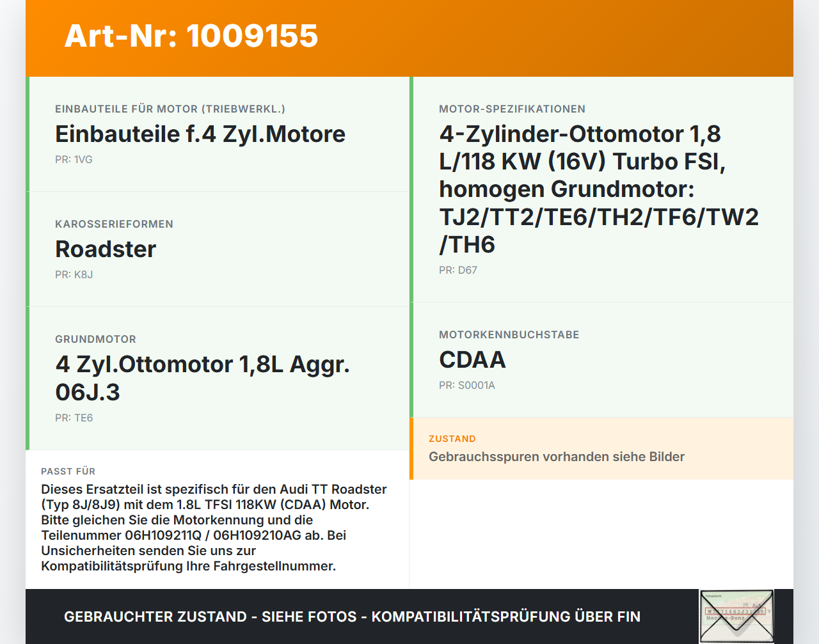Click the 'MOTORKENNBUCHSTABE' label
Viewport: 819px width, 644px height.
pos(509,334)
